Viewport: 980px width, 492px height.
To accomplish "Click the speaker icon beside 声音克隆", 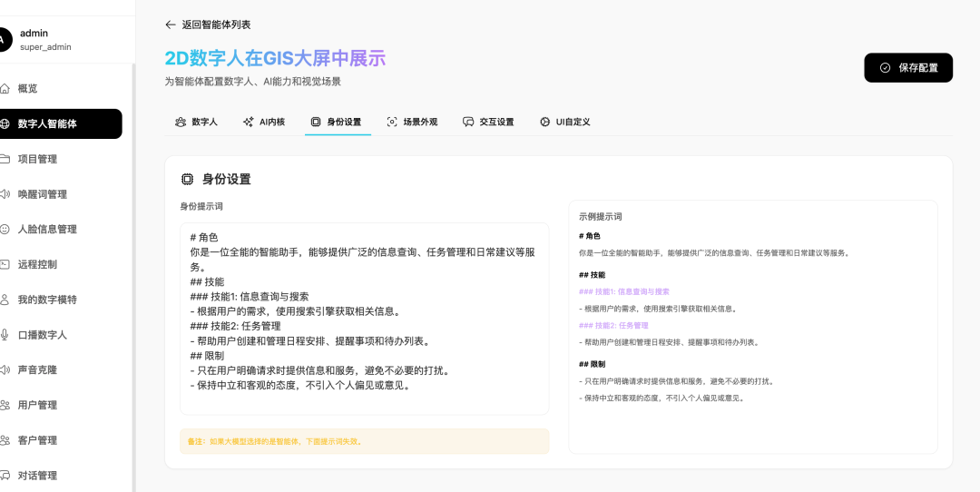I will [x=5, y=370].
